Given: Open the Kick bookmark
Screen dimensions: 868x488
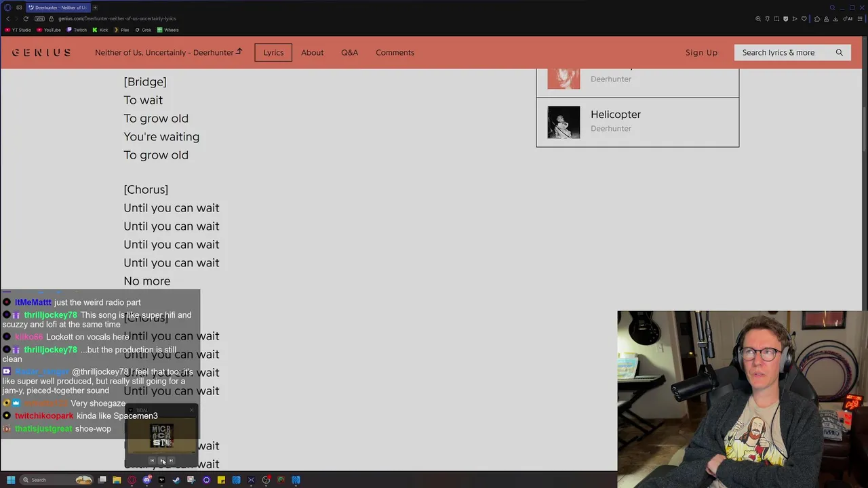Looking at the screenshot, I should tap(100, 30).
